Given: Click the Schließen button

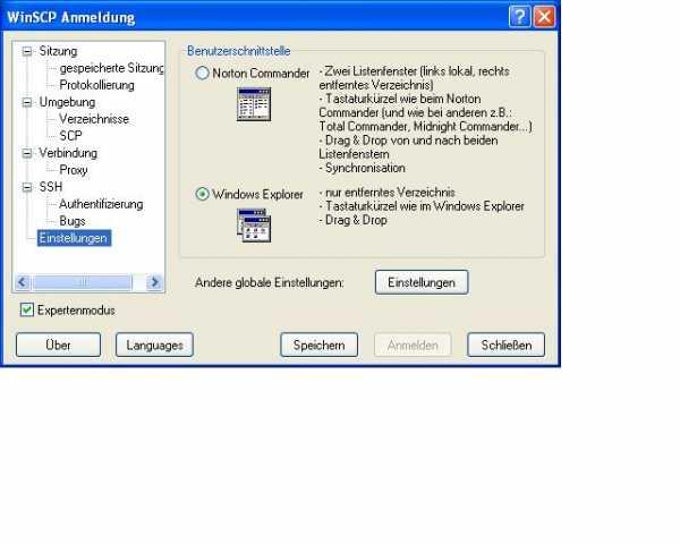Looking at the screenshot, I should click(x=506, y=345).
